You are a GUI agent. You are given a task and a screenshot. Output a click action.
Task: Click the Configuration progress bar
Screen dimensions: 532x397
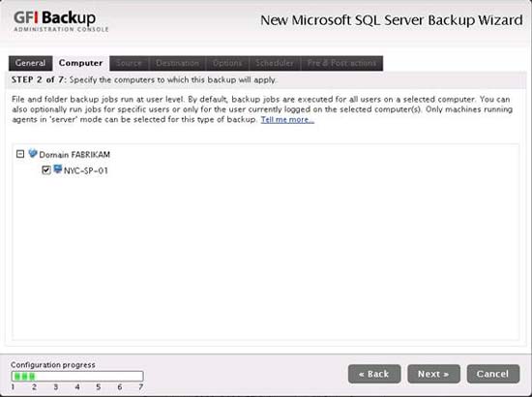(77, 377)
